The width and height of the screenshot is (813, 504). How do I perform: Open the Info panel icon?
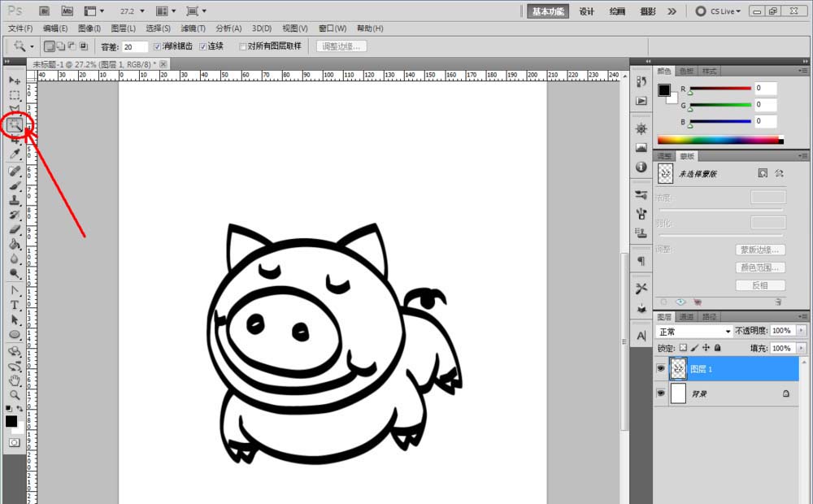click(641, 167)
